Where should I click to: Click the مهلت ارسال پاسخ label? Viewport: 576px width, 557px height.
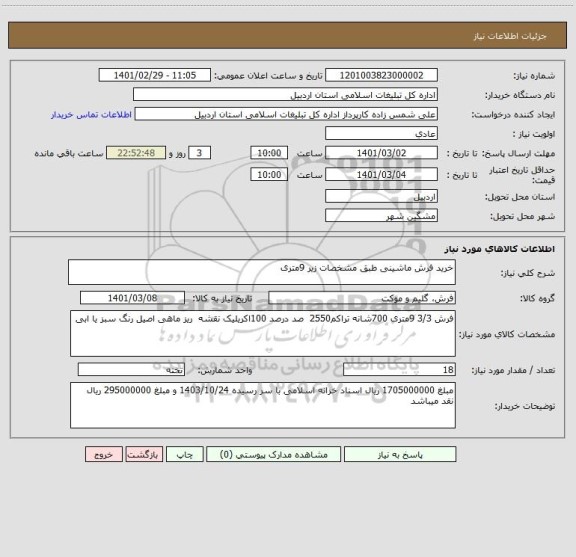point(518,153)
